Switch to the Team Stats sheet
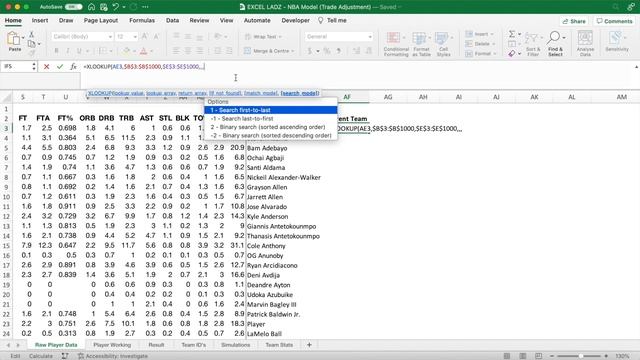Viewport: 640px width, 360px height. pyautogui.click(x=279, y=345)
